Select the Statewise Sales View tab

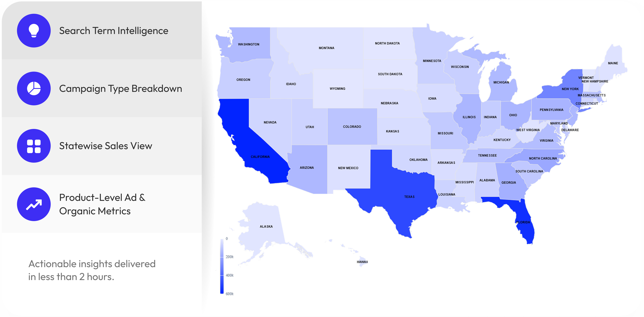tap(105, 146)
